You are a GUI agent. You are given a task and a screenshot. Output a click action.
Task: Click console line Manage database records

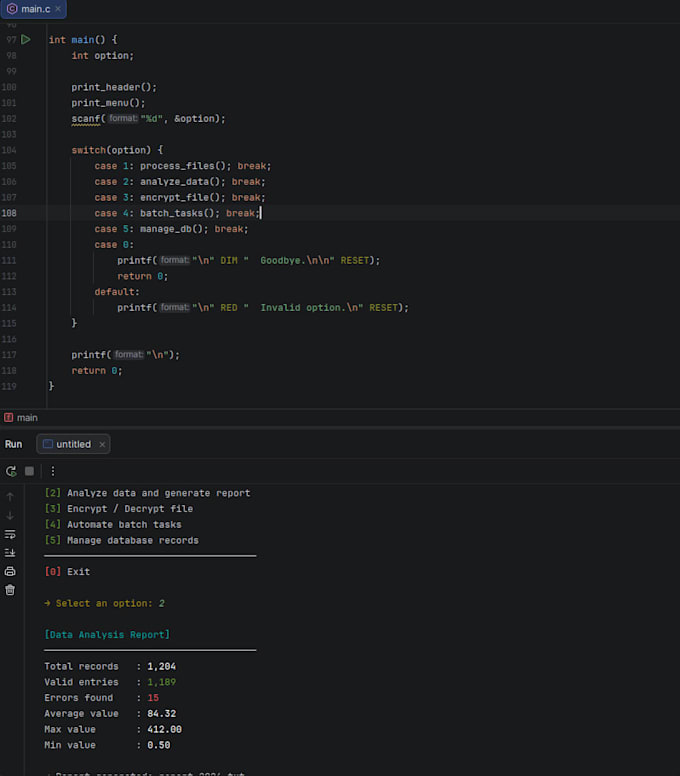pos(122,540)
